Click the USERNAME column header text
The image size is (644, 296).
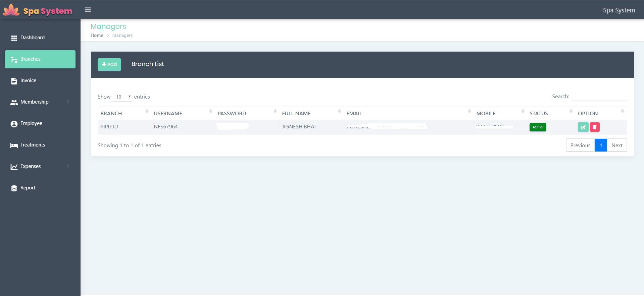pyautogui.click(x=168, y=113)
